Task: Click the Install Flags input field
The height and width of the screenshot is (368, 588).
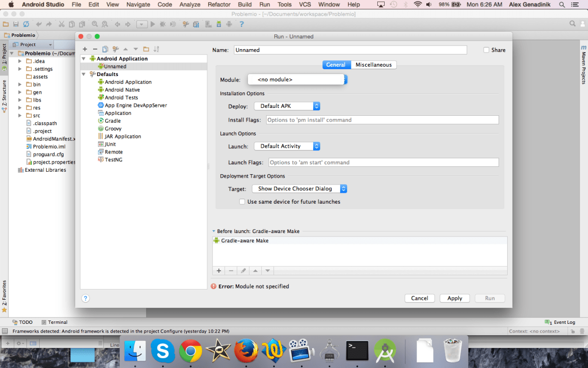Action: pos(382,120)
